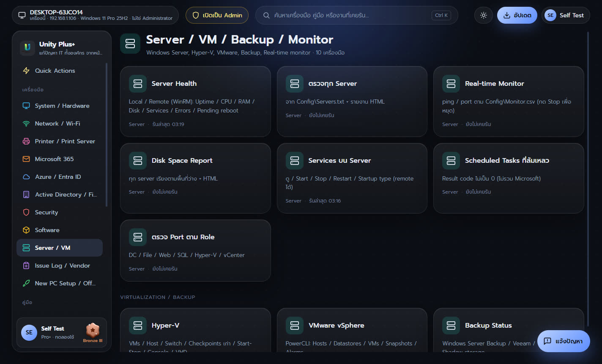Image resolution: width=602 pixels, height=364 pixels.
Task: Click the server icon on the Real-time Monitor card
Action: click(x=451, y=84)
